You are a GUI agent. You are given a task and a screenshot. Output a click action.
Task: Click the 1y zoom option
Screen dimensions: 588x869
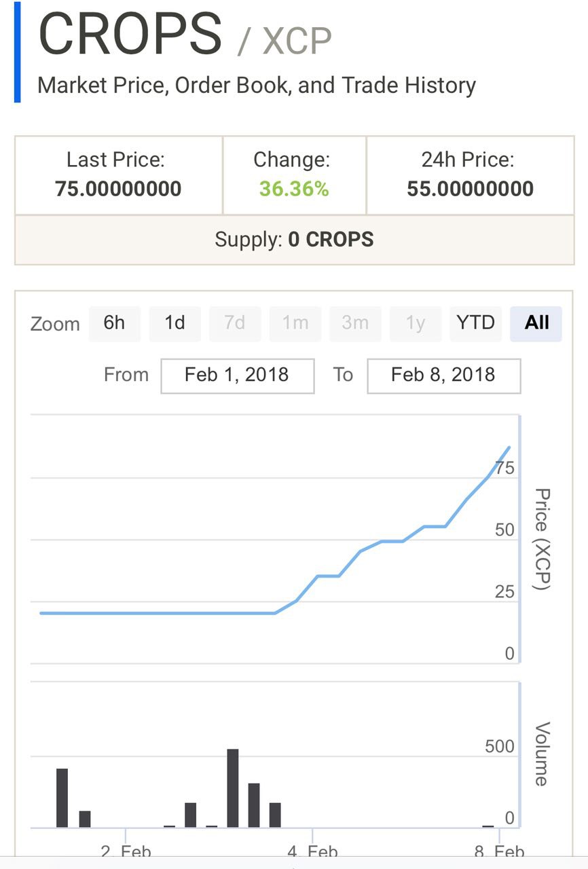416,323
